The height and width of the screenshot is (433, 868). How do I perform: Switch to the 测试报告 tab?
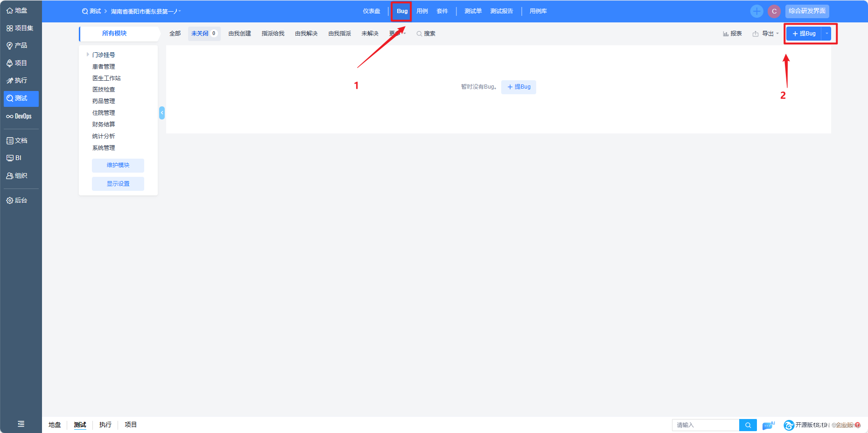(502, 11)
